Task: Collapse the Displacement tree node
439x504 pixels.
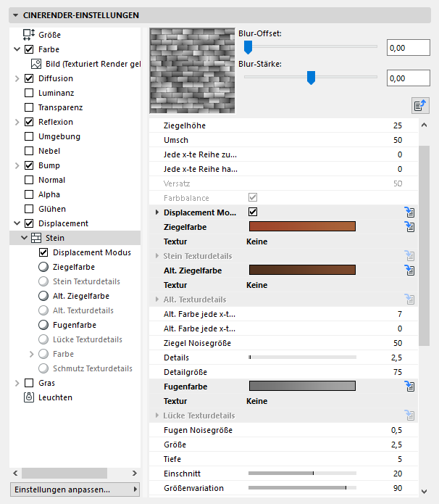Action: coord(17,223)
